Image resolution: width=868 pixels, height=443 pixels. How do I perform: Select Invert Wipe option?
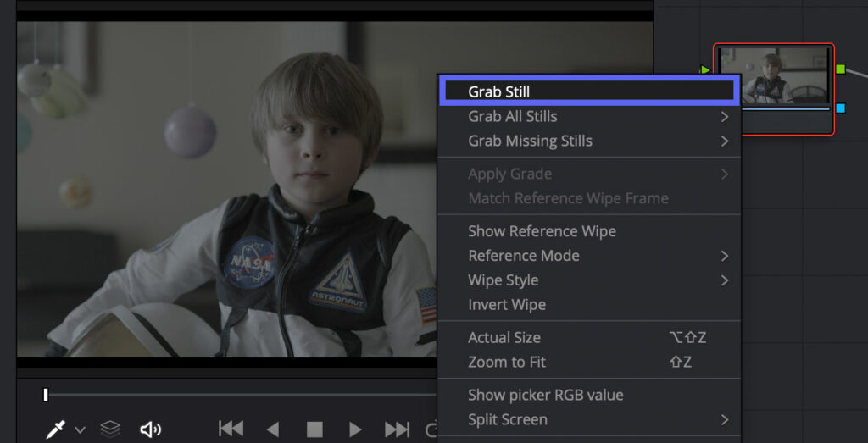tap(589, 304)
